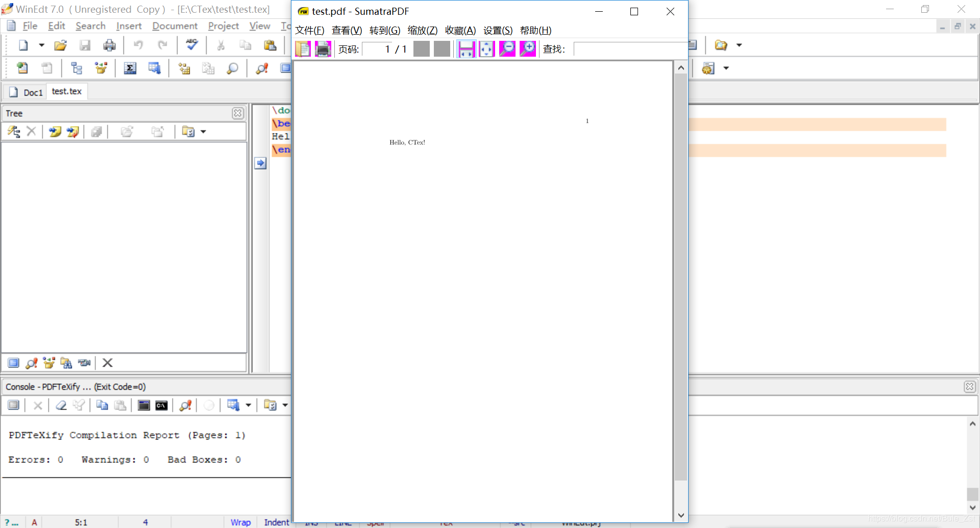Click the Paste clipboard icon in WinEdt
This screenshot has width=980, height=528.
270,45
